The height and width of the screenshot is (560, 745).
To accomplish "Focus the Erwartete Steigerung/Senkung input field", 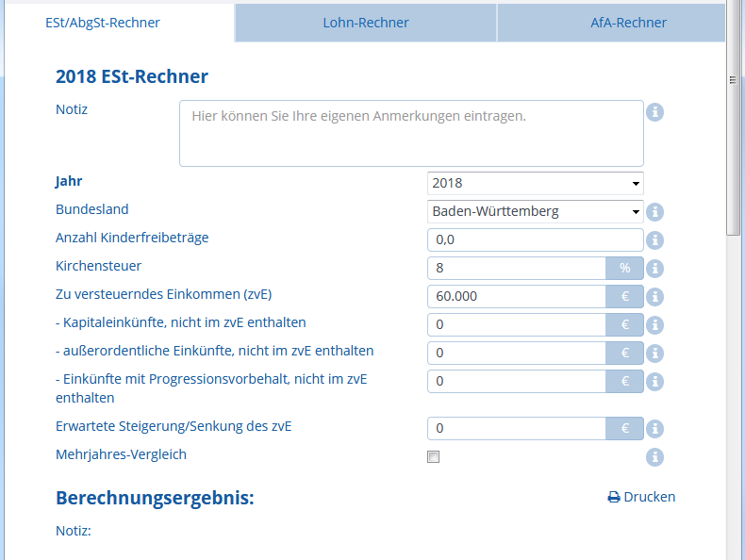I will [x=517, y=428].
